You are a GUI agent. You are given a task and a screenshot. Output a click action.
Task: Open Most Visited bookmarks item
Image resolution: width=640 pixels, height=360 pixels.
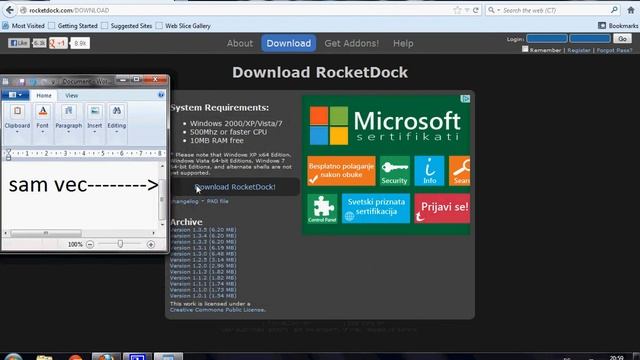click(24, 26)
